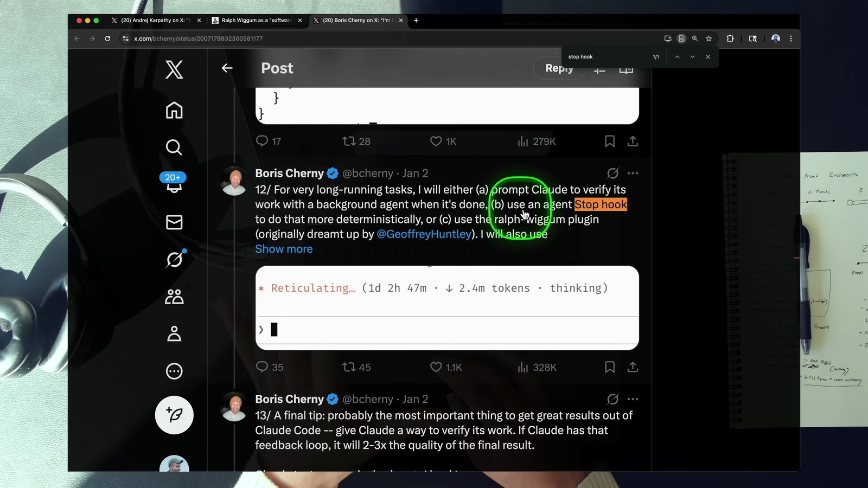
Task: Open the X Home feed icon
Action: [x=174, y=111]
